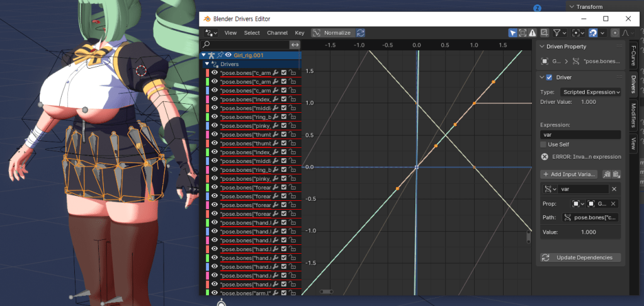Open the Channel menu

277,33
